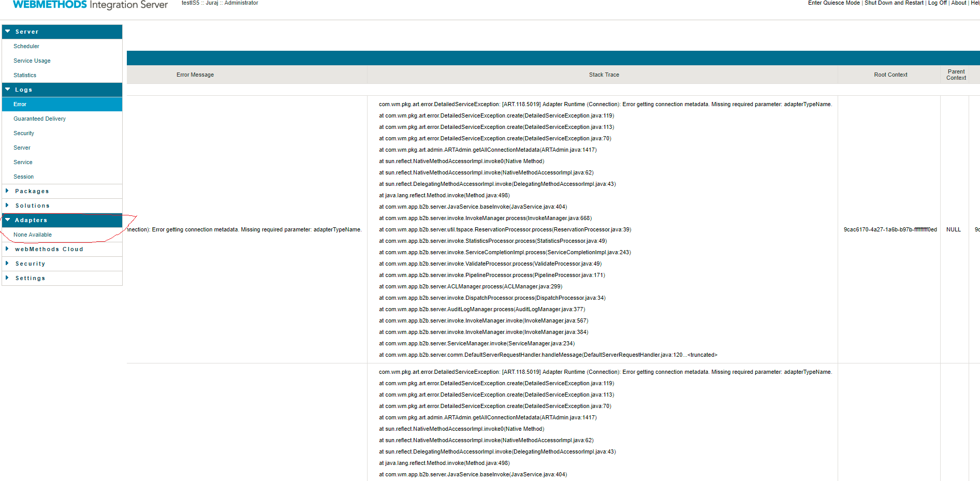Open the Scheduler page

(26, 46)
